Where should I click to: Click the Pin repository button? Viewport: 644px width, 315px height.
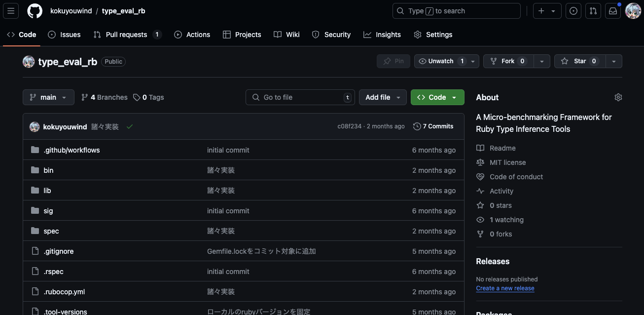394,61
